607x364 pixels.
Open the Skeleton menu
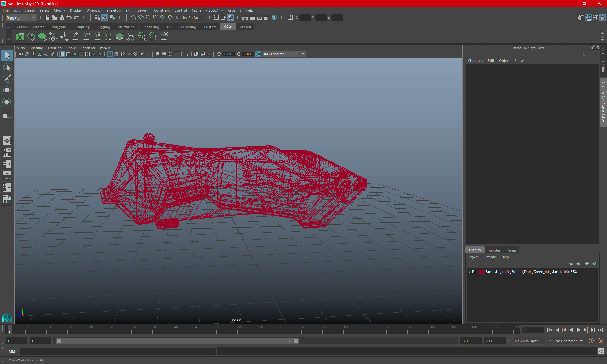[113, 10]
